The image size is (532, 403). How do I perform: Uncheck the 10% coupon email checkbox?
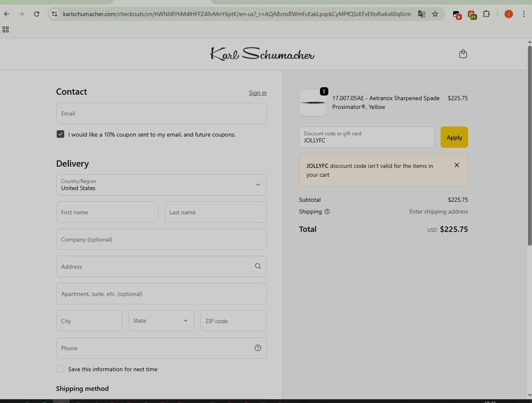[x=60, y=134]
